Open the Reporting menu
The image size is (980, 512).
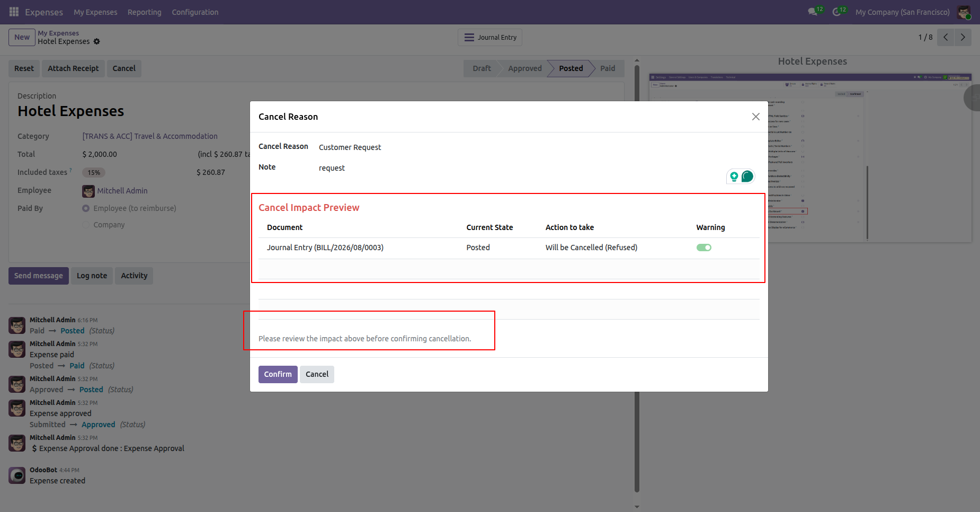[144, 12]
